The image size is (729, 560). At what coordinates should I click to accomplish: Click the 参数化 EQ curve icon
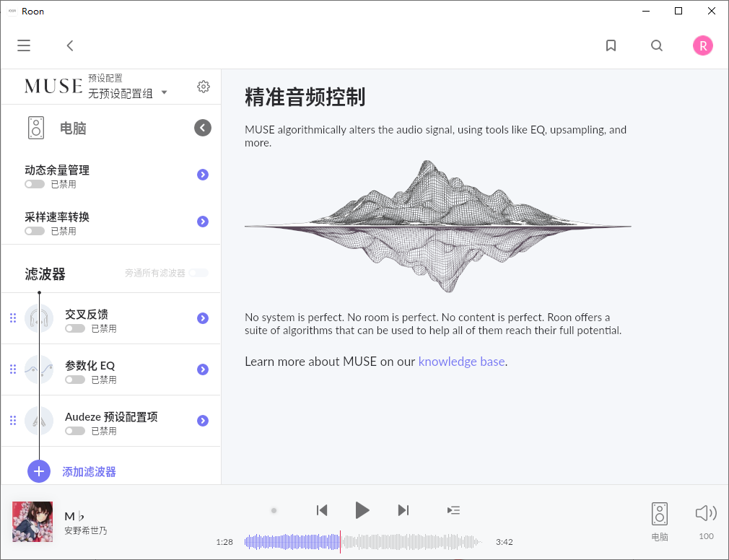pyautogui.click(x=39, y=369)
